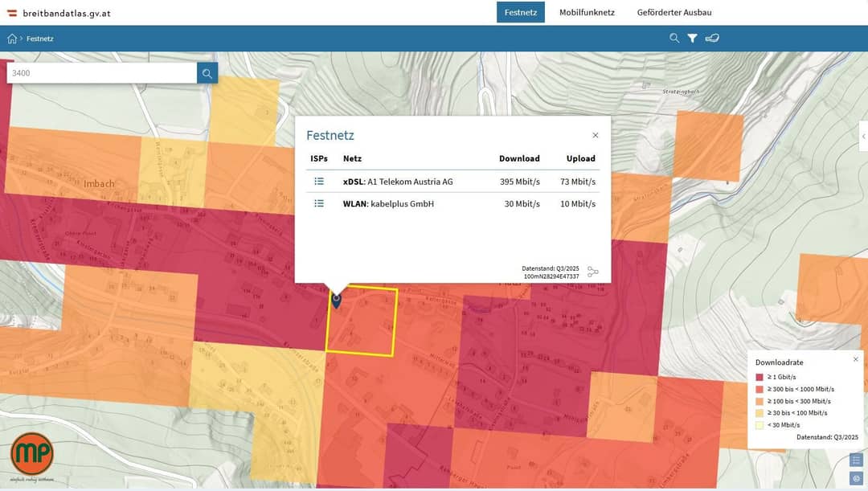Click the magnifier button beside search field
868x491 pixels.
[x=207, y=73]
